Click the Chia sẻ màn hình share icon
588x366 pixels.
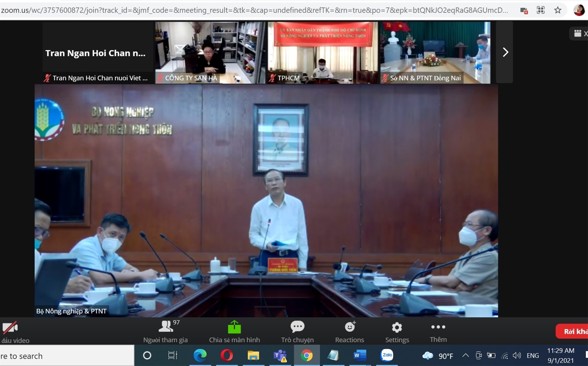(x=234, y=326)
